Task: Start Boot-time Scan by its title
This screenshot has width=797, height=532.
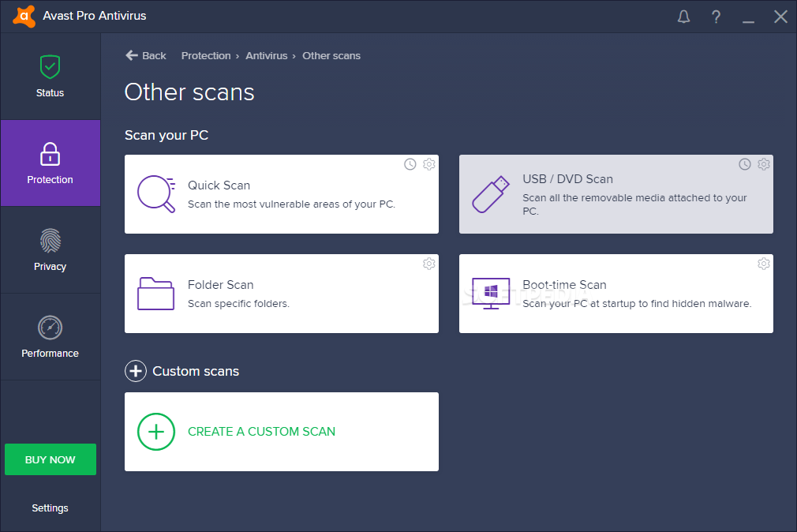Action: [564, 285]
